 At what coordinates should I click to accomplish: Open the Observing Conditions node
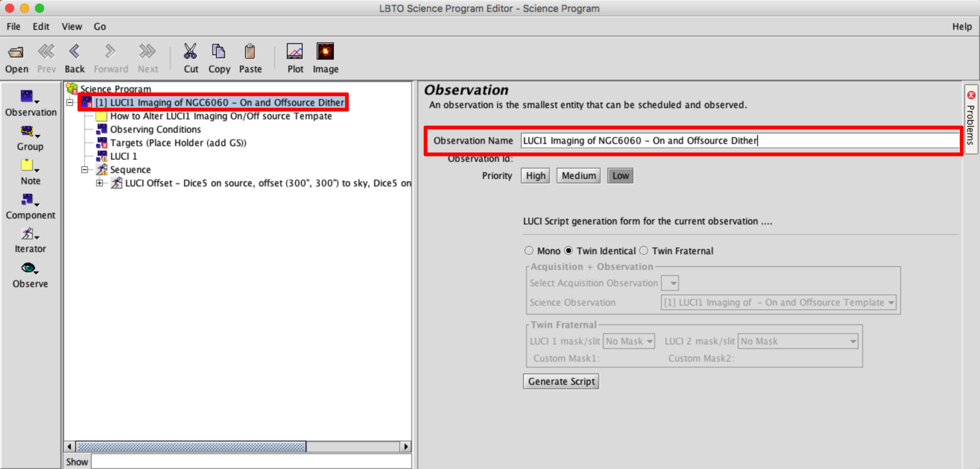pyautogui.click(x=155, y=129)
